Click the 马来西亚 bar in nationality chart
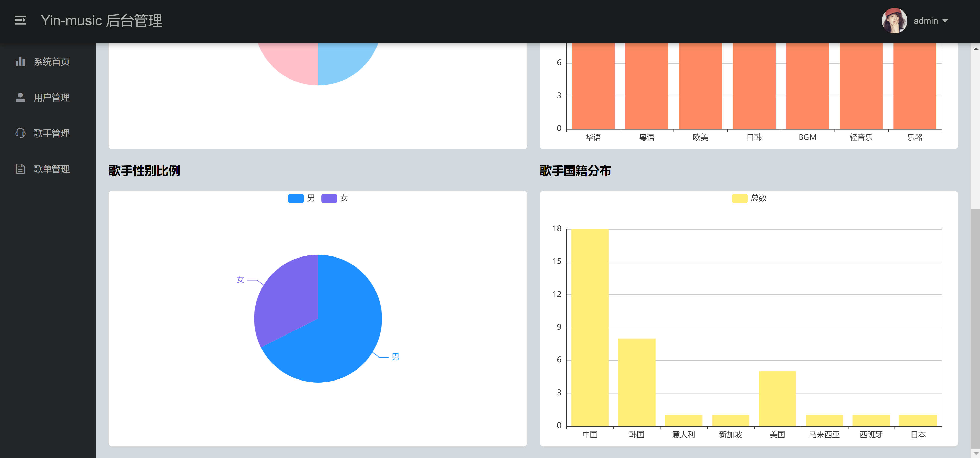Image resolution: width=980 pixels, height=458 pixels. tap(824, 421)
